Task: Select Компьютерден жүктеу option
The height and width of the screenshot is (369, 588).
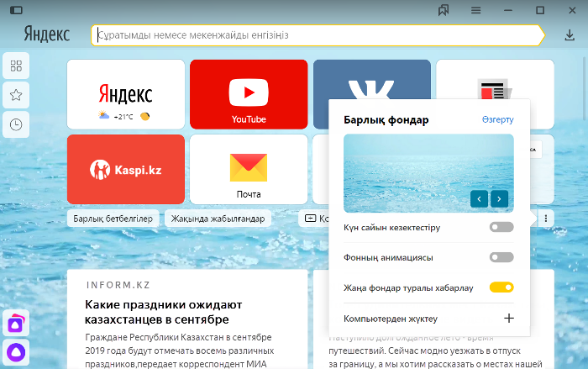Action: point(428,319)
